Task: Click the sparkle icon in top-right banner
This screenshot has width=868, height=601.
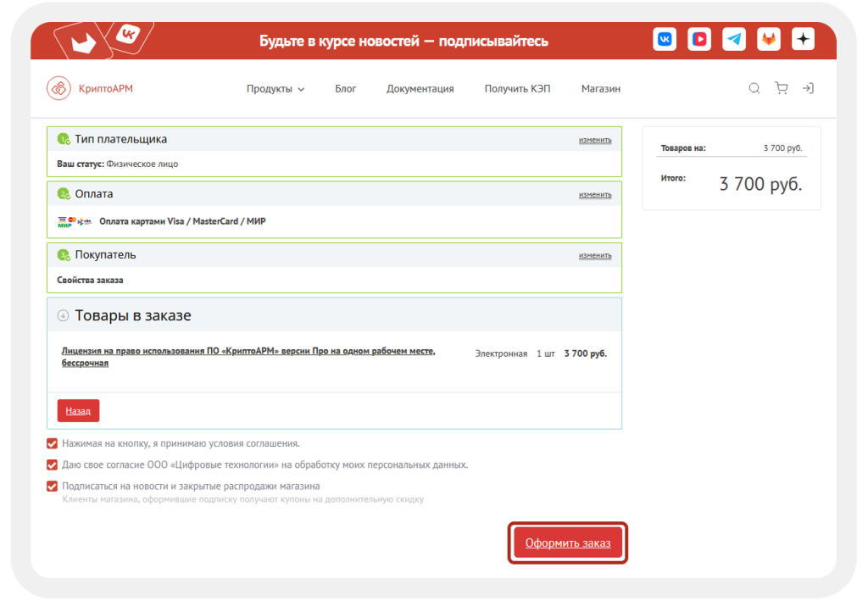Action: pyautogui.click(x=803, y=38)
